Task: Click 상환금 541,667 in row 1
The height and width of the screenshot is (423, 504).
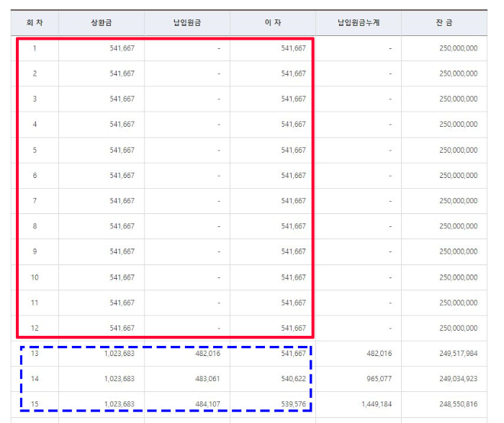Action: click(122, 48)
